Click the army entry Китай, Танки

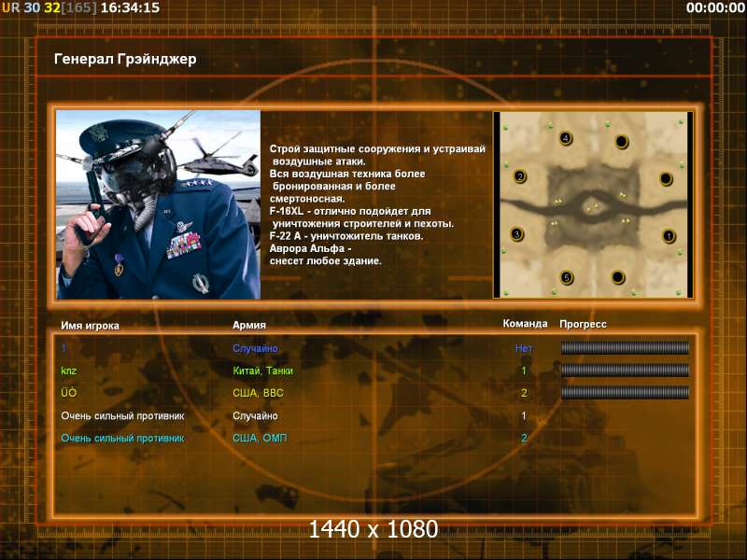pos(262,371)
